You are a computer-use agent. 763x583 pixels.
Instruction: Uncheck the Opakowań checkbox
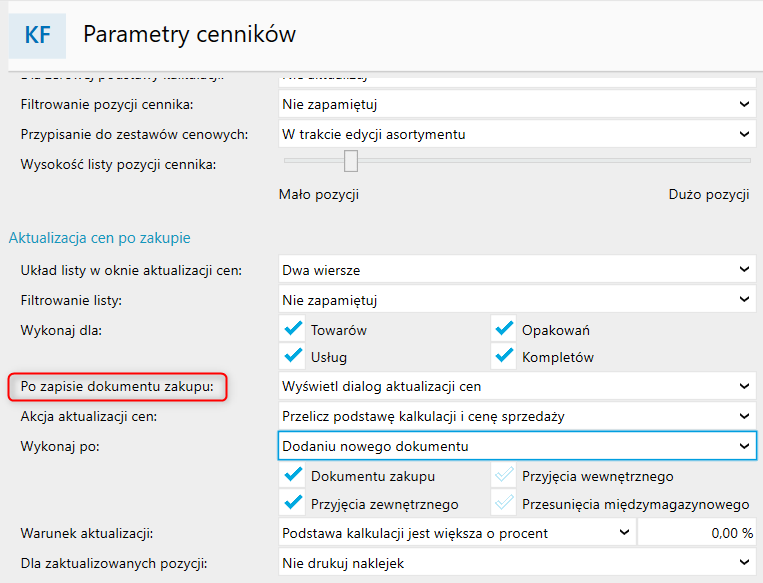click(x=503, y=329)
